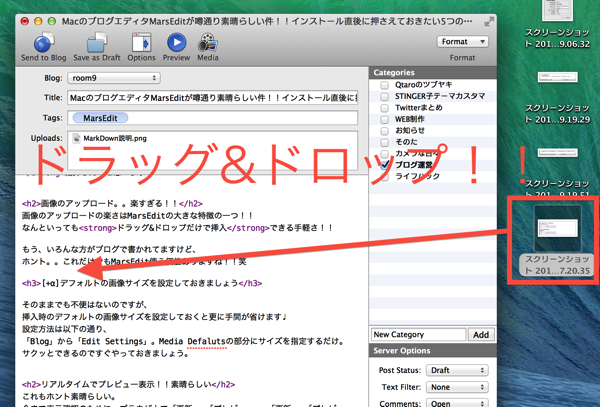Open the Media film reel icon
The image size is (600, 407).
pyautogui.click(x=208, y=42)
